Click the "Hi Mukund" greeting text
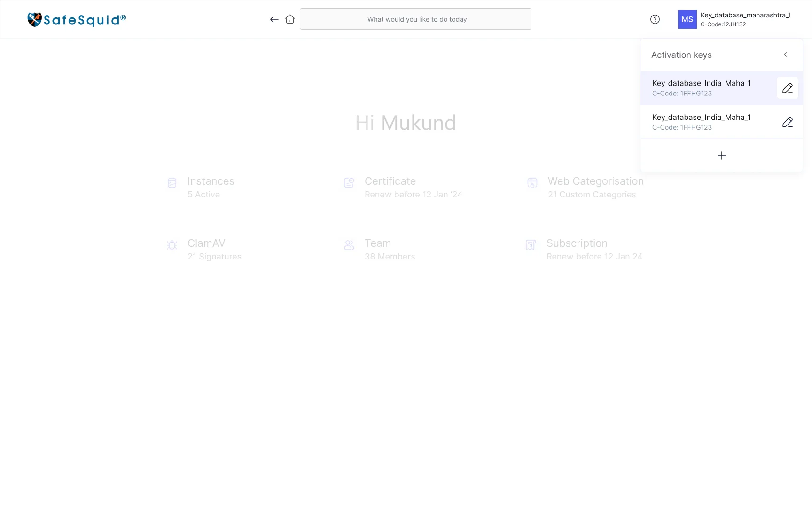The height and width of the screenshot is (525, 812). click(406, 123)
